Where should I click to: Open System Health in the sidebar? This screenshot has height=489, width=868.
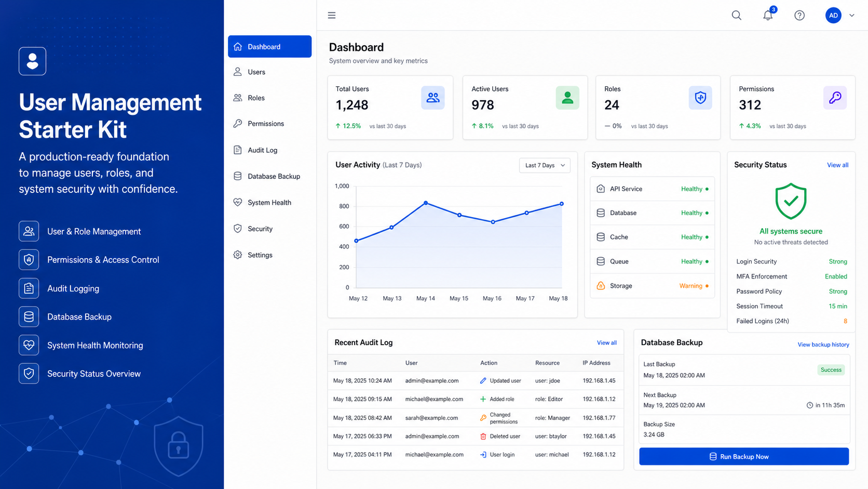269,203
